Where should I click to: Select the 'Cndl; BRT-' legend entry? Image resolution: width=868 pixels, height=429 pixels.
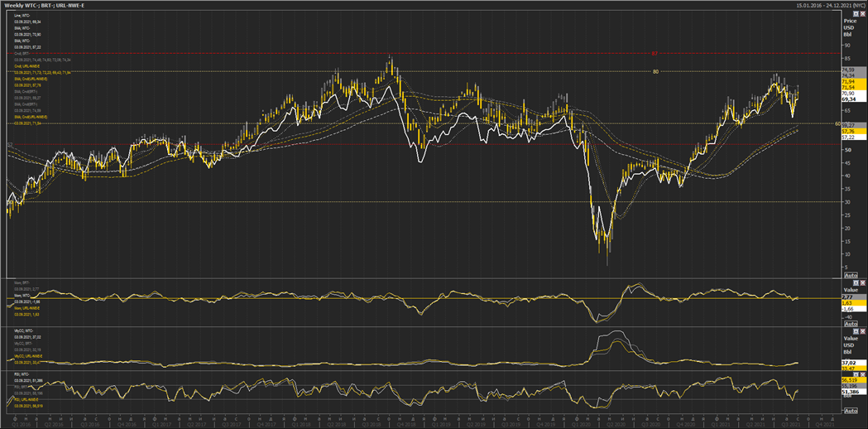pyautogui.click(x=22, y=53)
